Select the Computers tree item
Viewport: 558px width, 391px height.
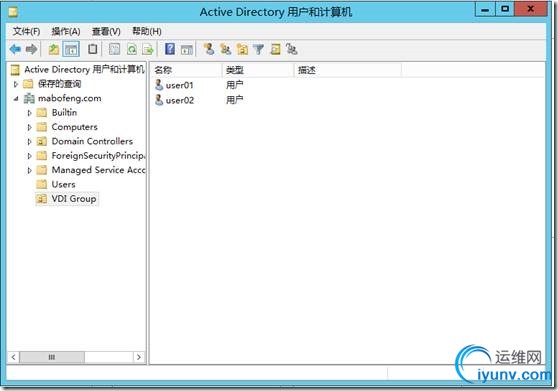coord(74,127)
